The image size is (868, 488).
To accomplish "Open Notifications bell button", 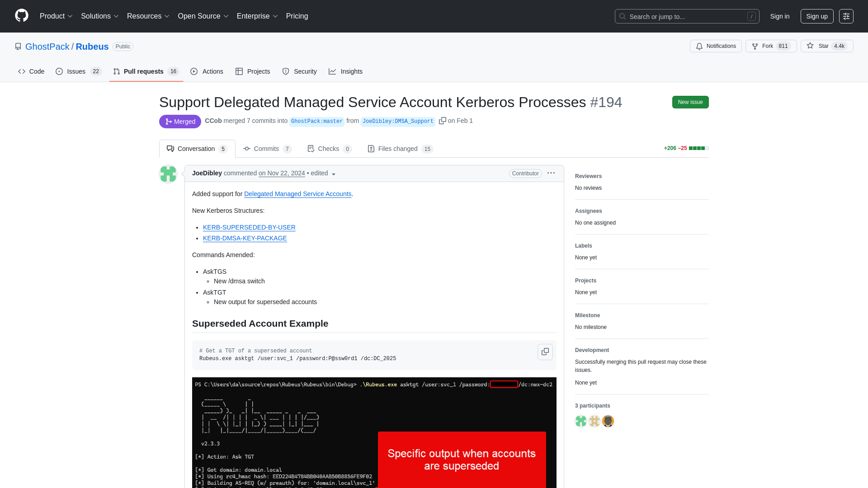I will 716,46.
